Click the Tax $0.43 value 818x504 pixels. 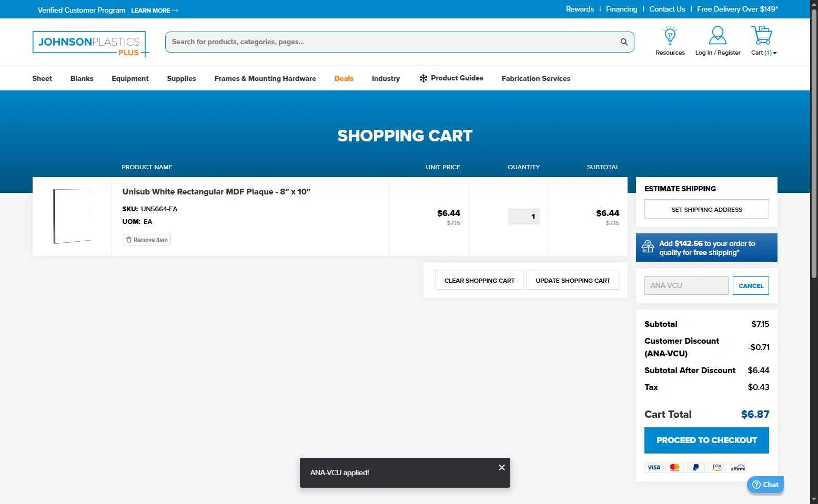(x=759, y=387)
